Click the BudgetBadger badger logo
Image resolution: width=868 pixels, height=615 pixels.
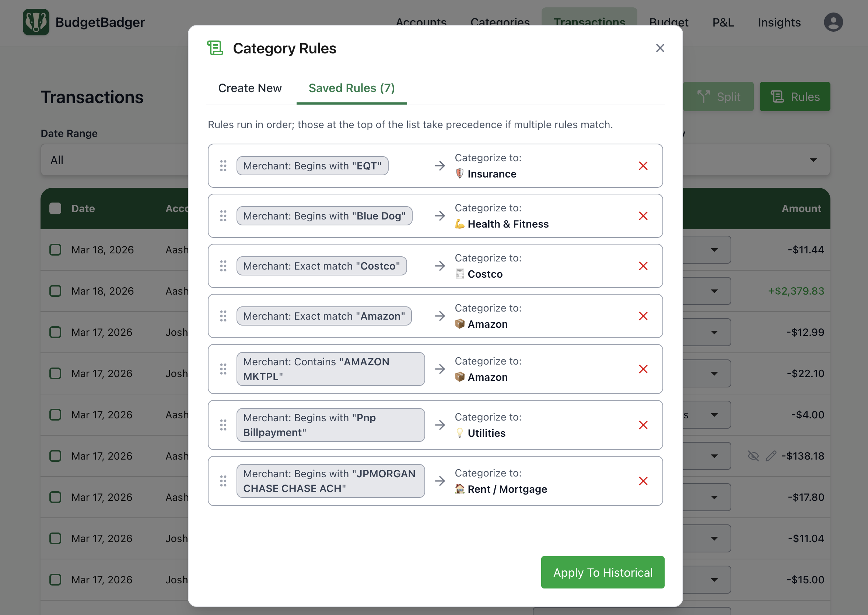click(36, 22)
